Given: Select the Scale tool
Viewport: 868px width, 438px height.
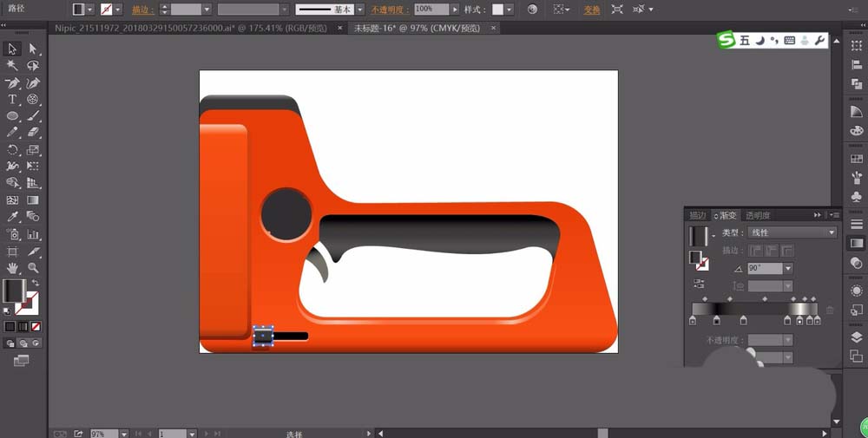Looking at the screenshot, I should click(33, 150).
